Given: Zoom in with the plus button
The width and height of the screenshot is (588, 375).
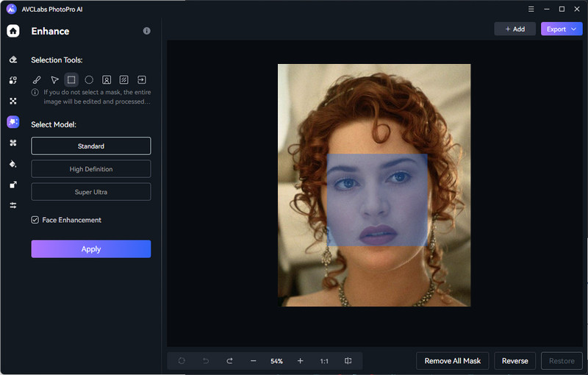Looking at the screenshot, I should [x=301, y=361].
